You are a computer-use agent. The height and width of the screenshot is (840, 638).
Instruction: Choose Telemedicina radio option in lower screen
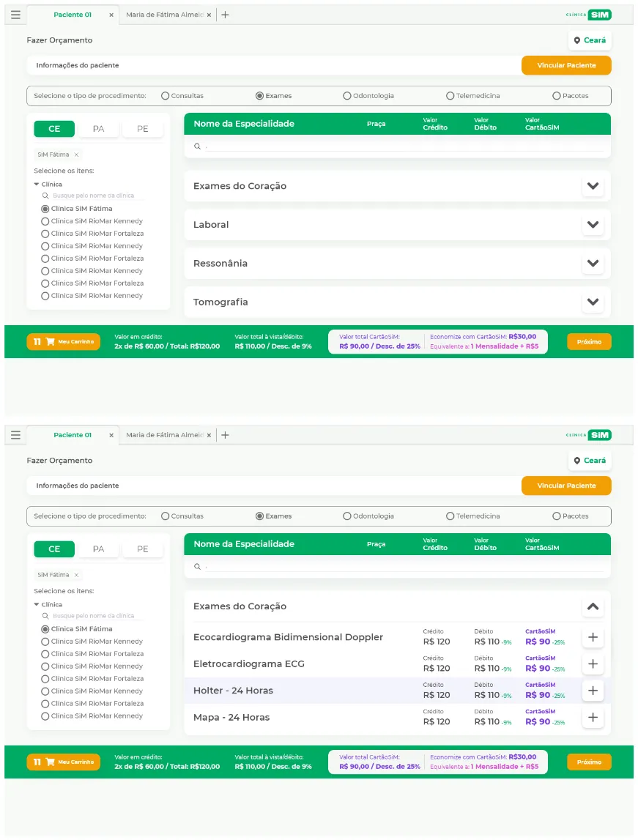click(450, 516)
